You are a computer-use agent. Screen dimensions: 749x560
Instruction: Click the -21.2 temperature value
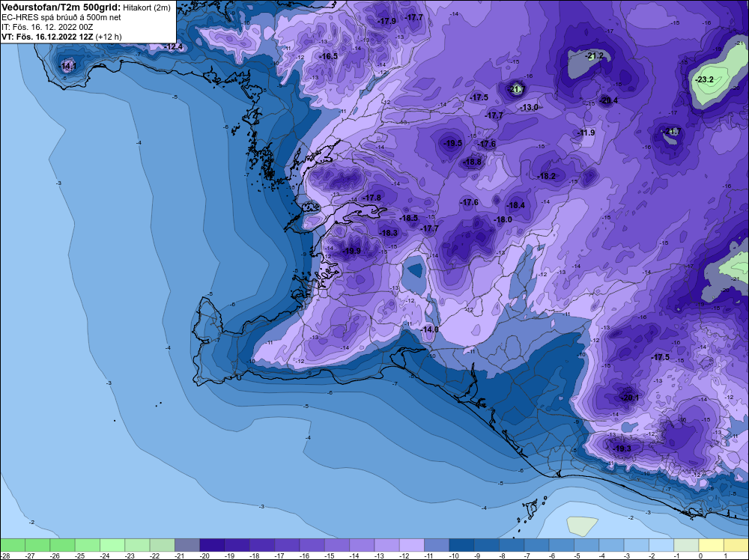coord(595,56)
